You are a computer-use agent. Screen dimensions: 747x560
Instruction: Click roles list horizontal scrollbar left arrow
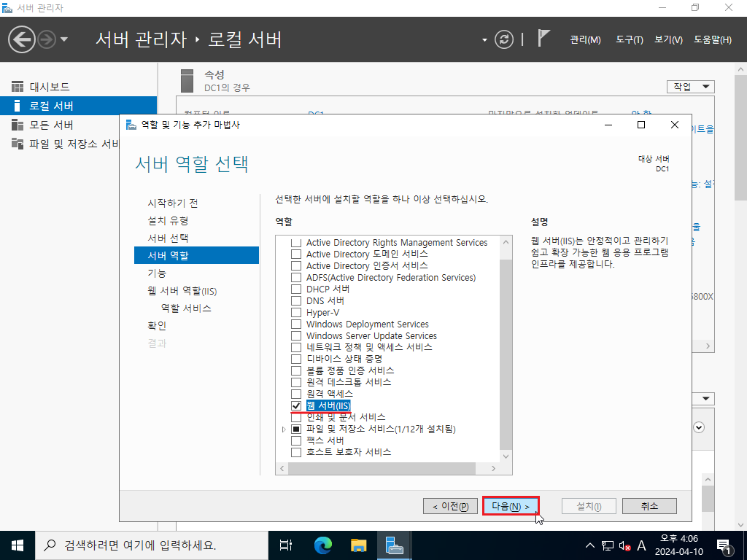282,469
